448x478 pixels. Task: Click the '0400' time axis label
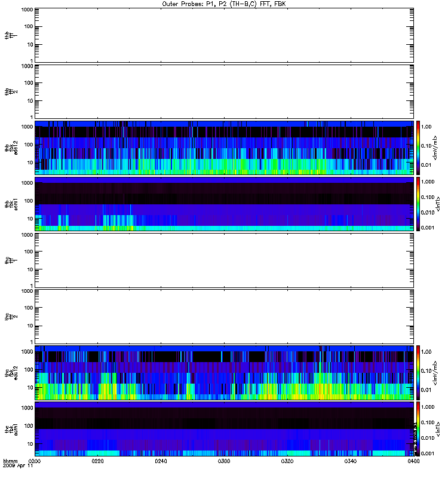pyautogui.click(x=413, y=461)
